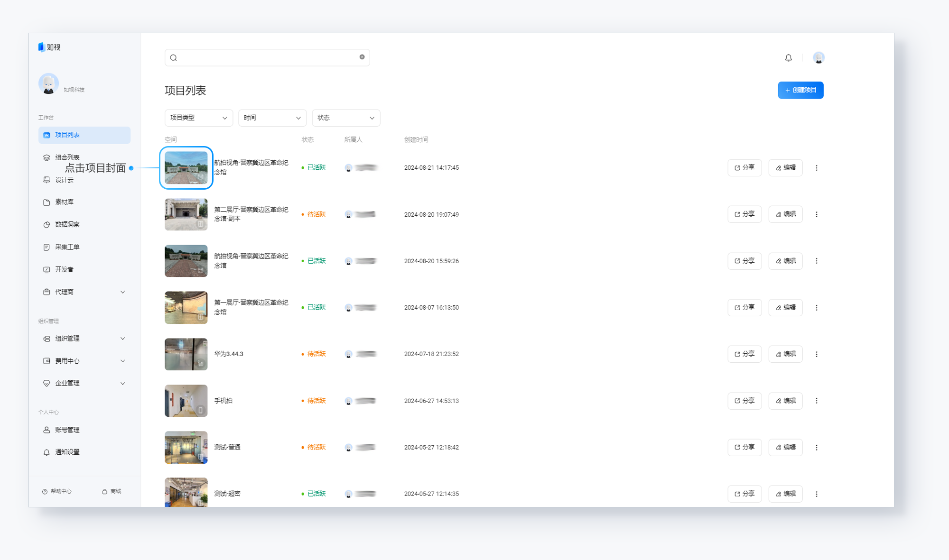
Task: Edit the project created 2024-08-21 14:17:45
Action: (785, 168)
